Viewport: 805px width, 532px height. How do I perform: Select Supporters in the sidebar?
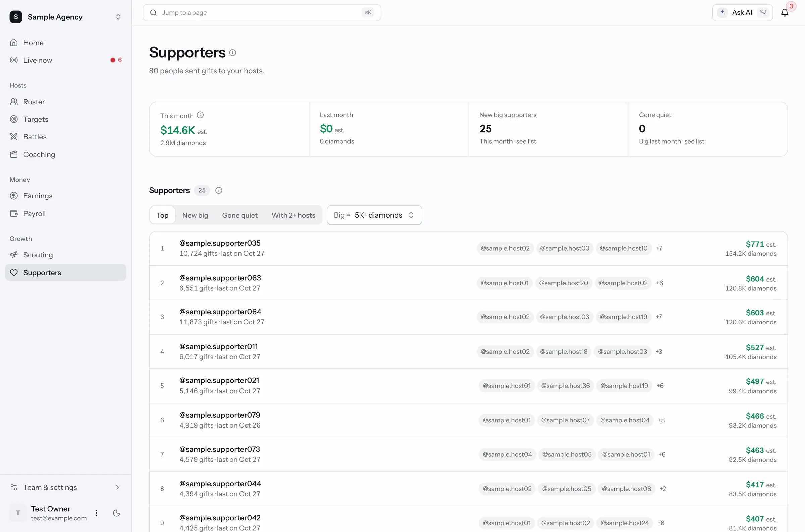pyautogui.click(x=66, y=273)
